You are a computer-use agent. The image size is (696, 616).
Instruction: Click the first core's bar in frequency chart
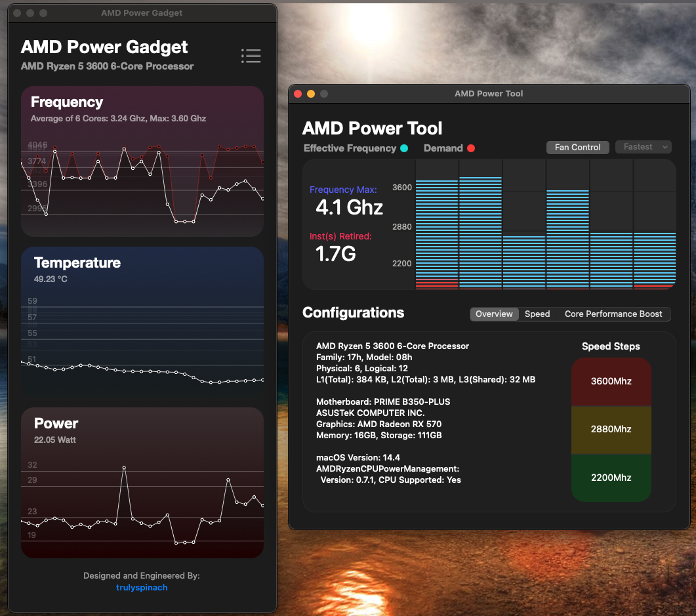click(436, 233)
